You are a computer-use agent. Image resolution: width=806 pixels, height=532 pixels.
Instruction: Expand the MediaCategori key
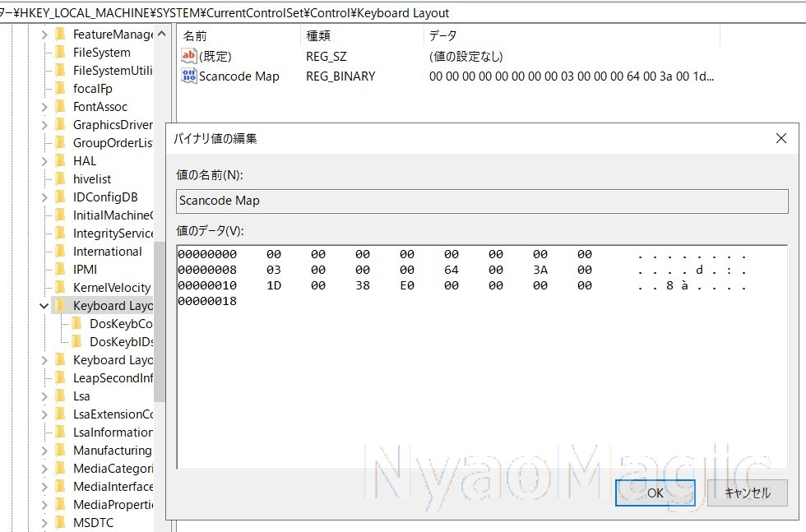(x=44, y=469)
